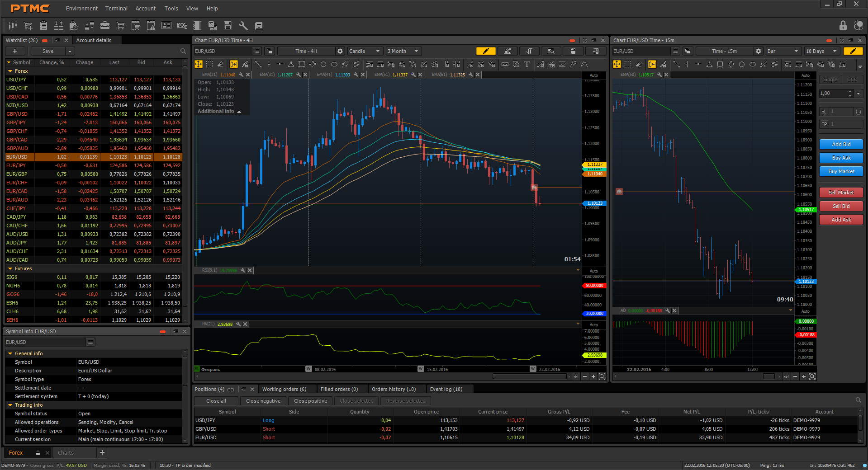Open a new chart from main toolbar
The image size is (868, 470).
pyautogui.click(x=13, y=26)
